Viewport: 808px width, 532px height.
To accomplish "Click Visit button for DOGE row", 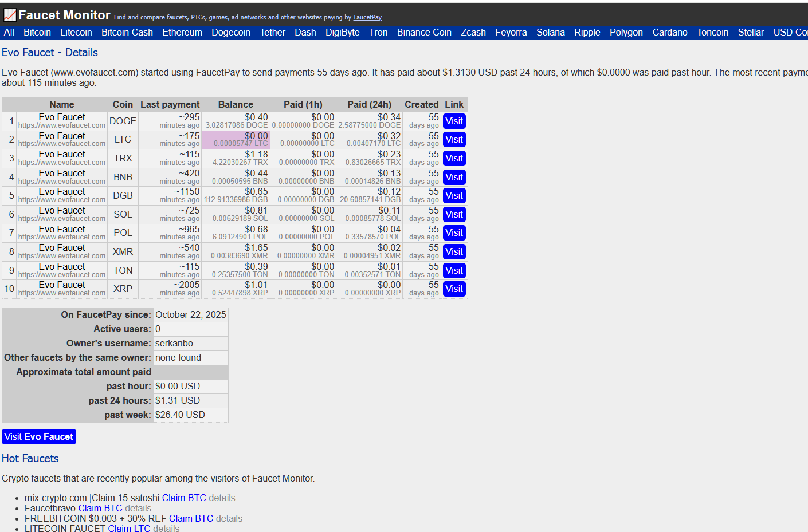I will click(454, 121).
